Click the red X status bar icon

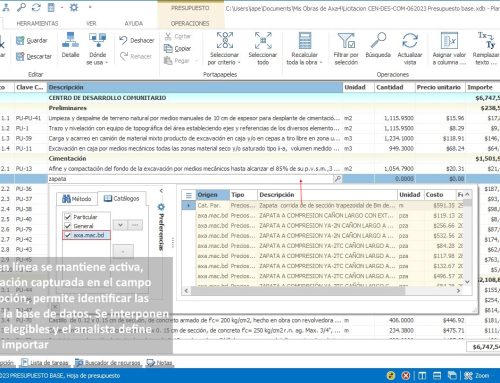(406, 376)
